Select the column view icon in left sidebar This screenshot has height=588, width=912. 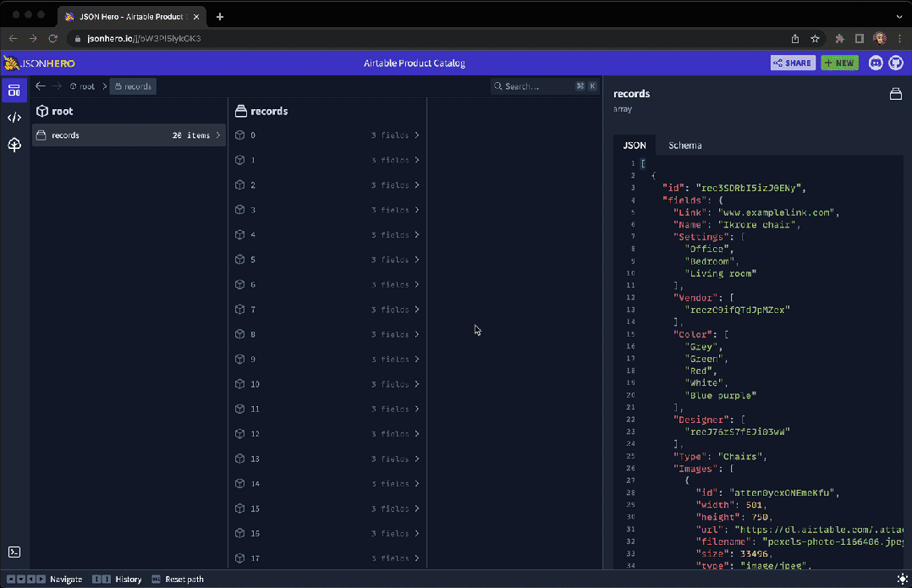click(14, 91)
